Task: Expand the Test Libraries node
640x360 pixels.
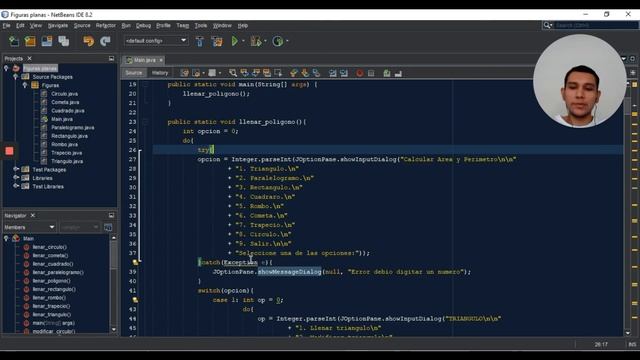Action: [16, 186]
